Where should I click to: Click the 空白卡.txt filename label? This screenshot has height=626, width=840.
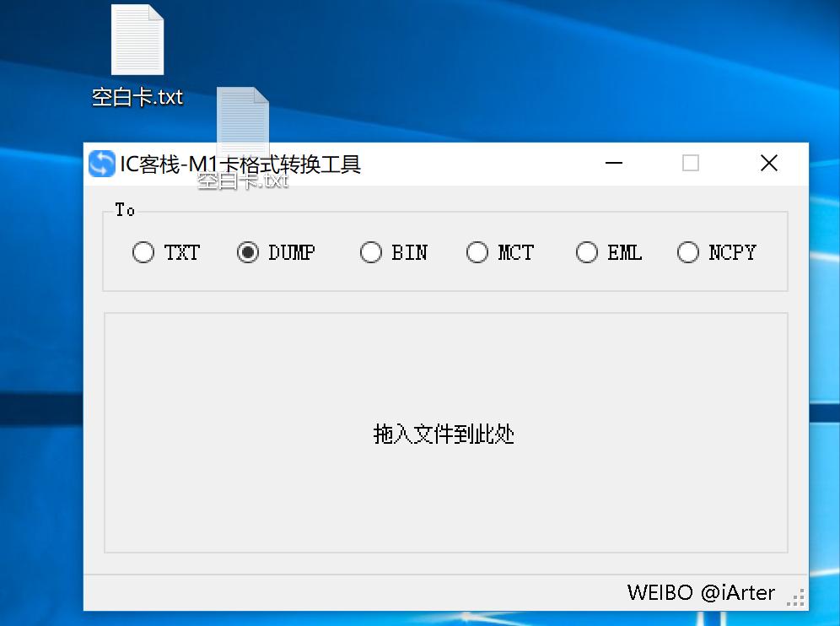(137, 97)
